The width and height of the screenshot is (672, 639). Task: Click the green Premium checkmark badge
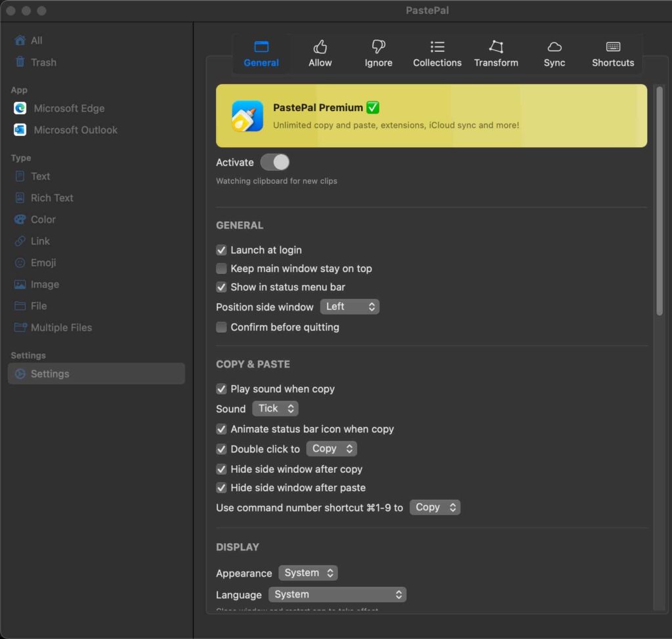(x=373, y=107)
